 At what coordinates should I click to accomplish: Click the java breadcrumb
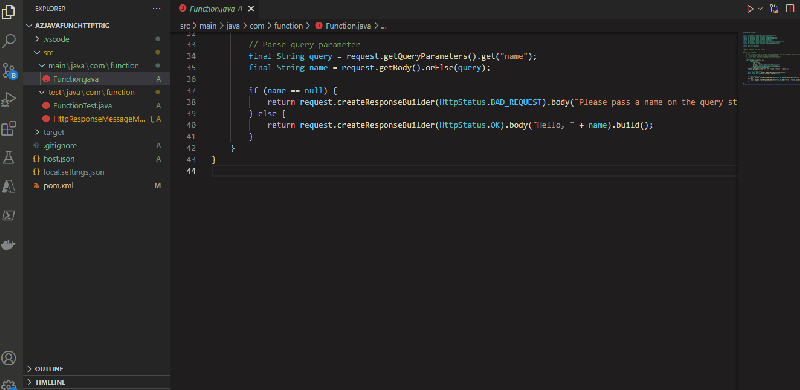233,26
